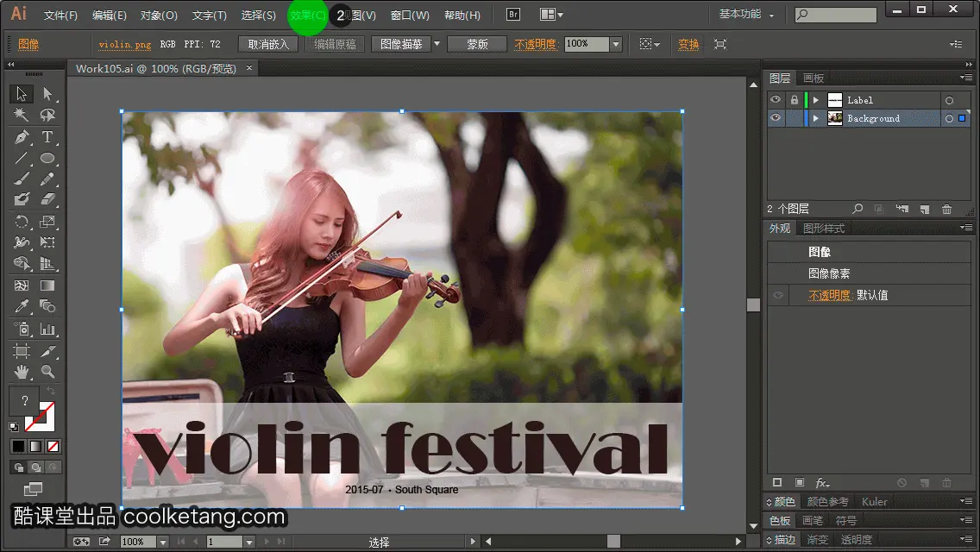Select the Column Graph tool
Viewport: 980px width, 552px height.
point(47,329)
